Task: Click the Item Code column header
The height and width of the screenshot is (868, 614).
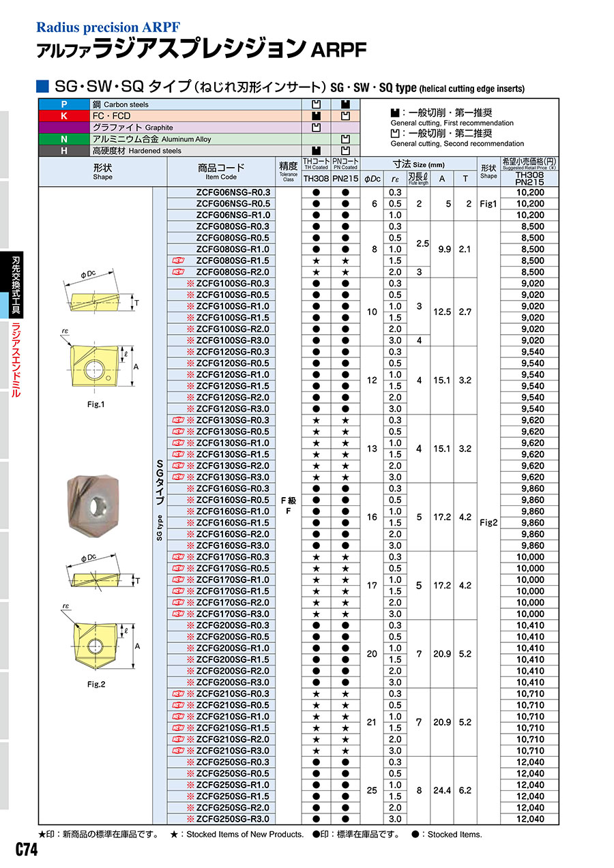Action: point(221,172)
